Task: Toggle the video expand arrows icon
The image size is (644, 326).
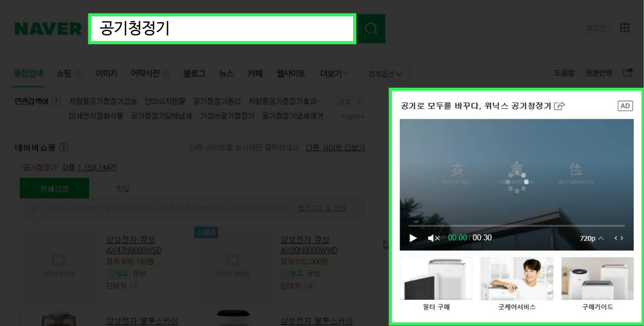Action: (618, 238)
